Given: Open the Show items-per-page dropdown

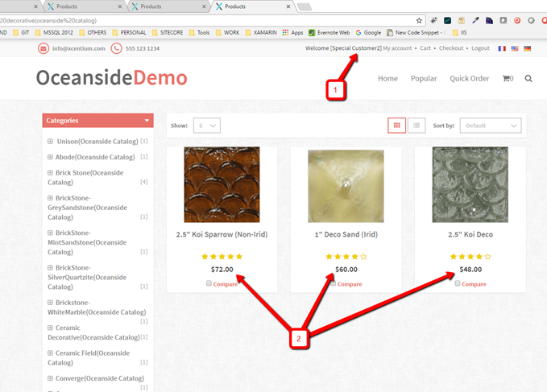Looking at the screenshot, I should coord(207,126).
